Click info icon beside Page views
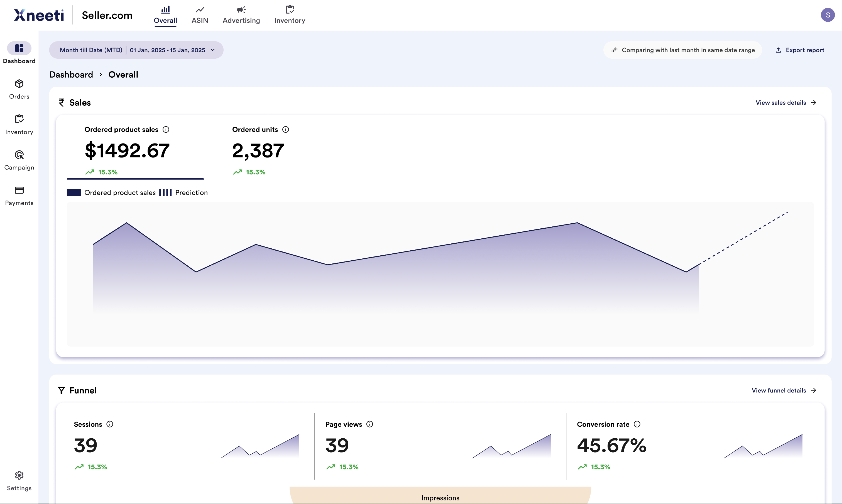The image size is (842, 504). click(370, 424)
